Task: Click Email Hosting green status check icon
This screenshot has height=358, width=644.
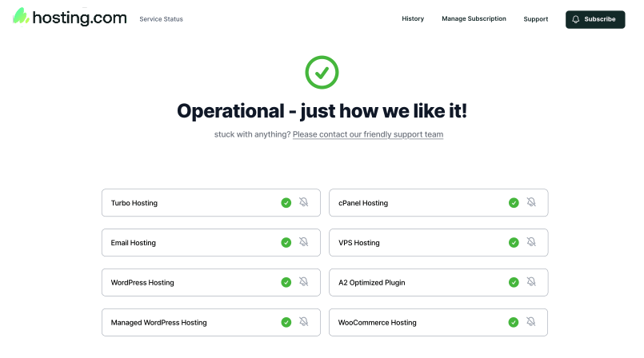Action: click(286, 242)
